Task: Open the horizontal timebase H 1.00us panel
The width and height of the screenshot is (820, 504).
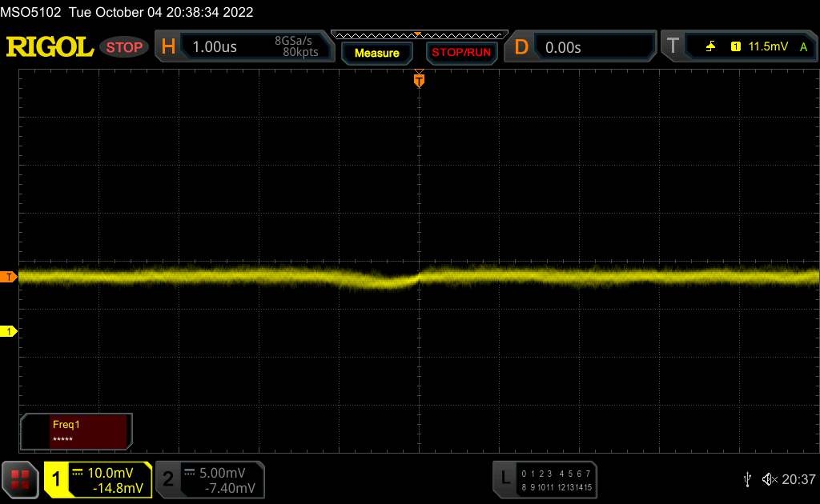Action: [x=244, y=46]
